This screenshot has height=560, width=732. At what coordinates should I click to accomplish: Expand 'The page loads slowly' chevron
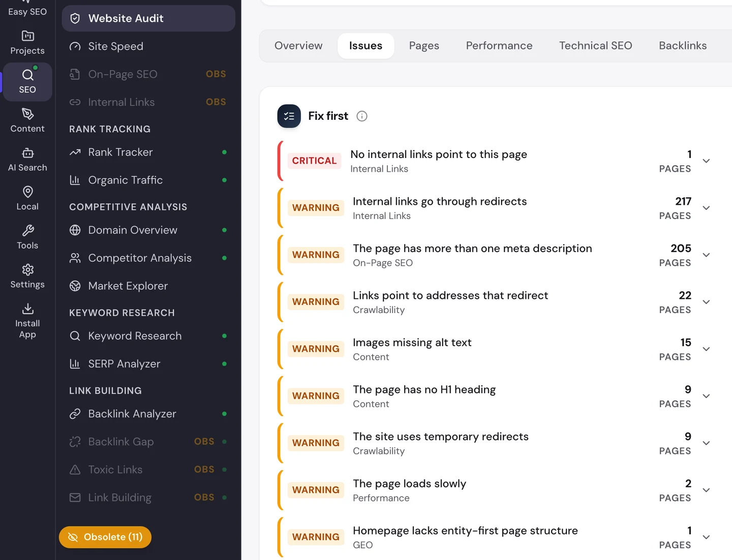click(x=706, y=490)
